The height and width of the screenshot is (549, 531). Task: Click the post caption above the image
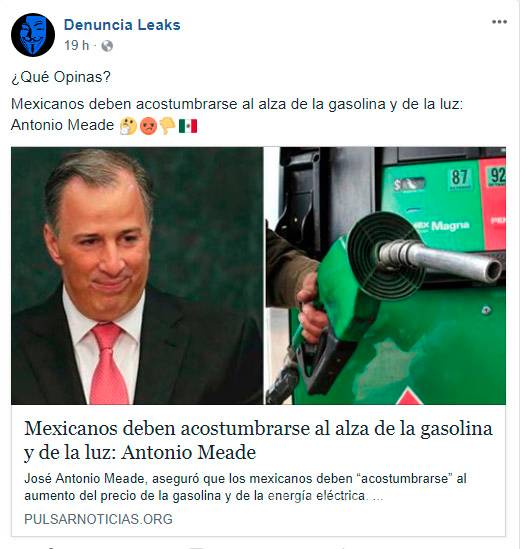point(237,114)
